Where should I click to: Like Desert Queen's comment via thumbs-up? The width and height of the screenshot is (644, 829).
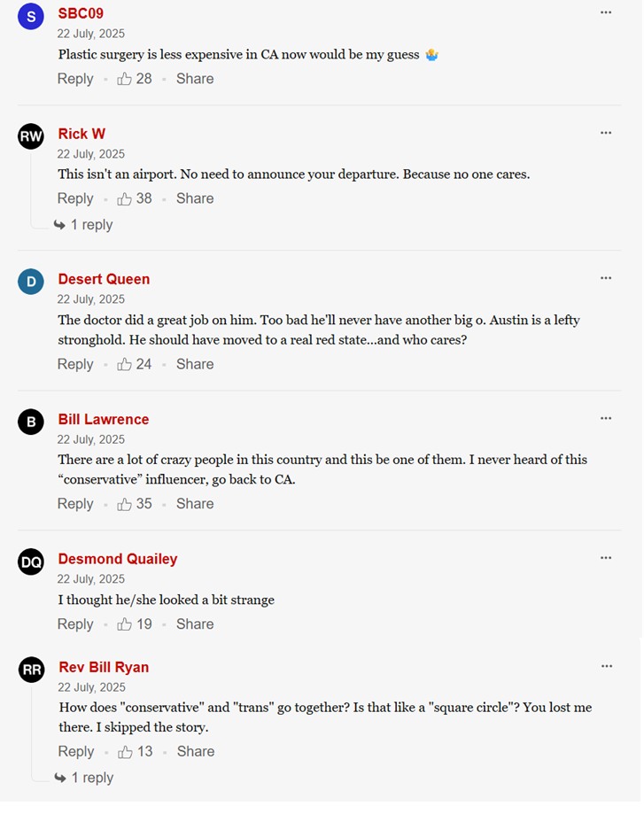(x=124, y=364)
